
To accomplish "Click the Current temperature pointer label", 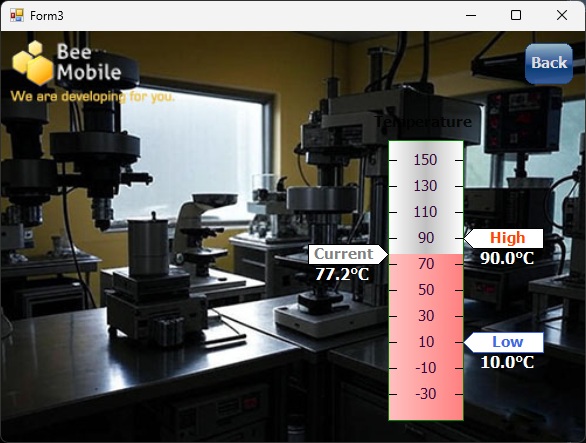I will click(348, 254).
